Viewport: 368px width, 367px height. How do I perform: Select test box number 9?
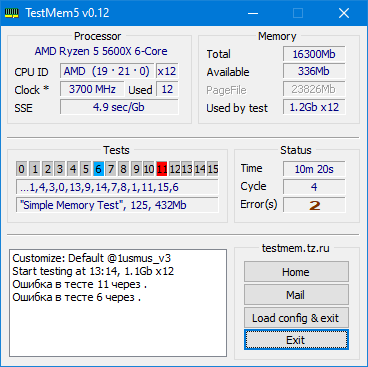136,169
